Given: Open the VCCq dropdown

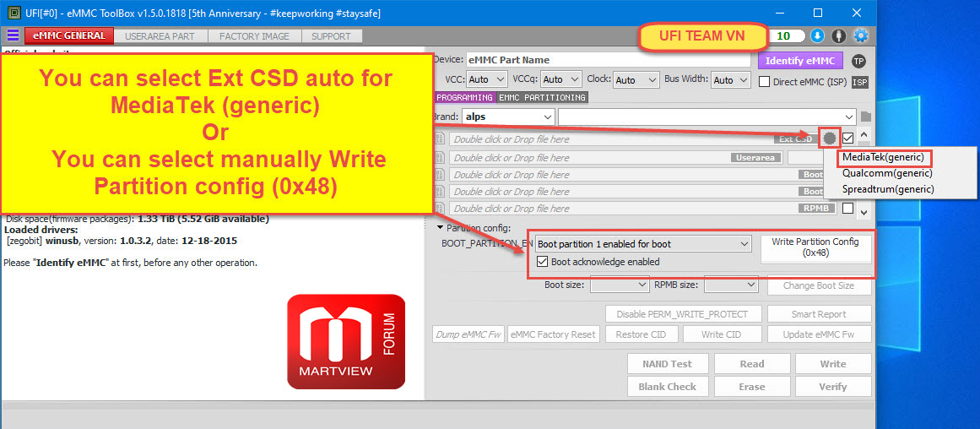Looking at the screenshot, I should click(x=561, y=79).
